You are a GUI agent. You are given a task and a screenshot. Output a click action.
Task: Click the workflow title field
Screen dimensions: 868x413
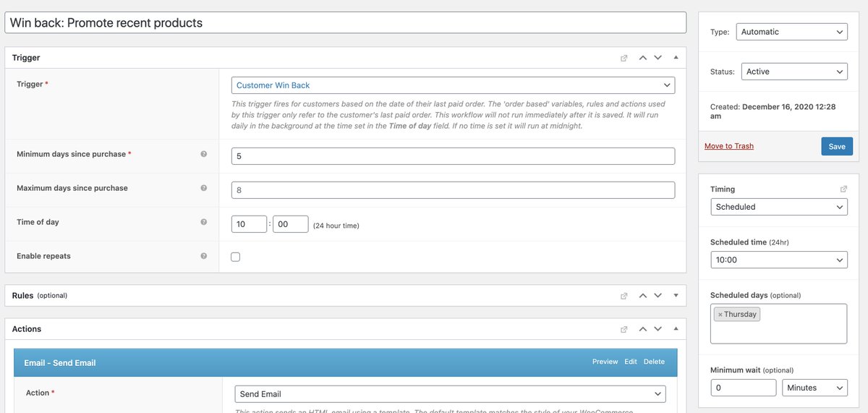pyautogui.click(x=345, y=22)
